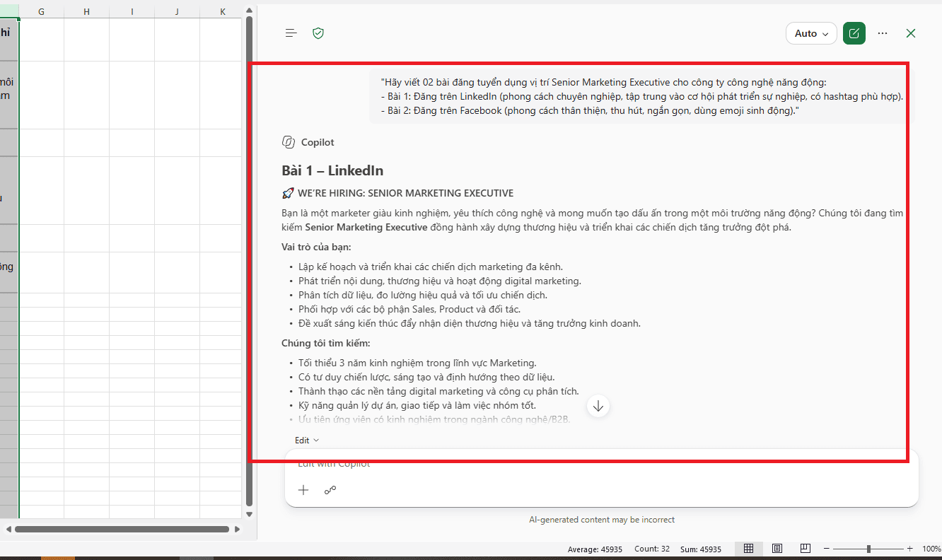
Task: Open the Auto mode dropdown
Action: (811, 33)
